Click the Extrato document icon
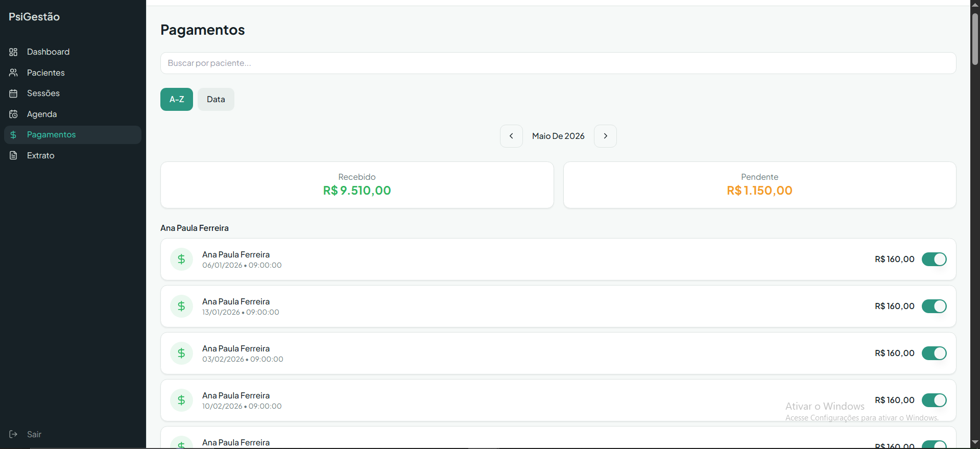 tap(13, 155)
